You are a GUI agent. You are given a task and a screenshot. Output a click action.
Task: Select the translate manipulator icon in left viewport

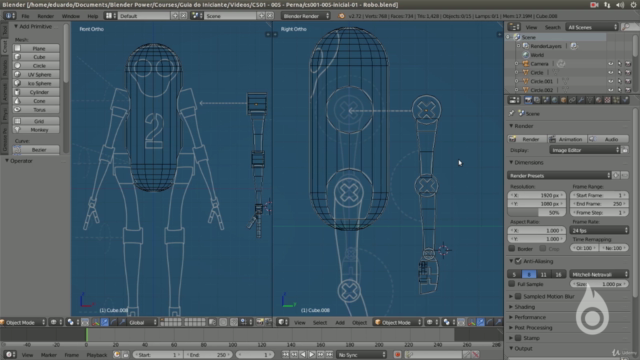coord(104,322)
